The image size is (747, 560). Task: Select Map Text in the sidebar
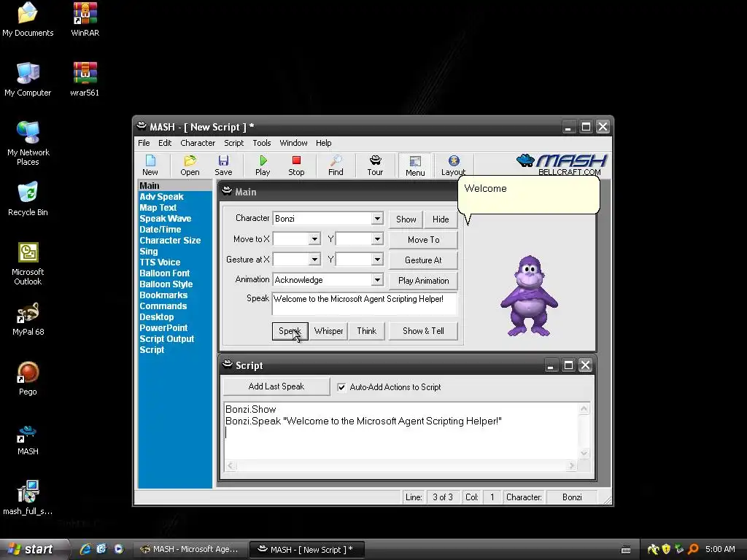(x=158, y=208)
